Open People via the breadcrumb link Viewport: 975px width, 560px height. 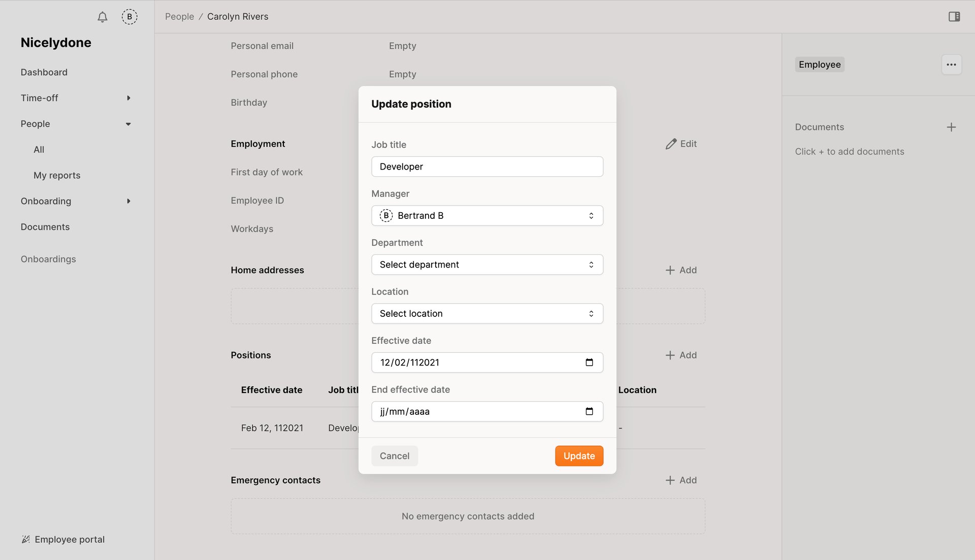(179, 16)
